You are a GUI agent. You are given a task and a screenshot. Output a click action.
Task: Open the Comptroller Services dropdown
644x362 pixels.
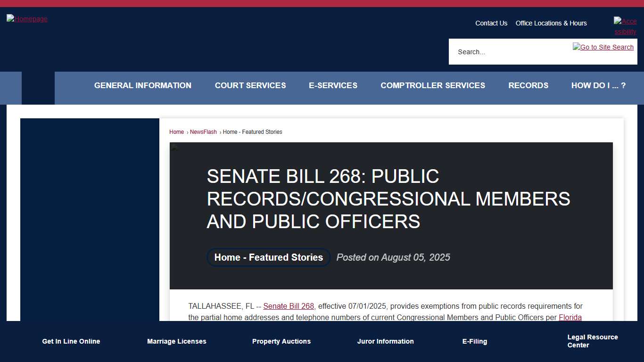432,85
